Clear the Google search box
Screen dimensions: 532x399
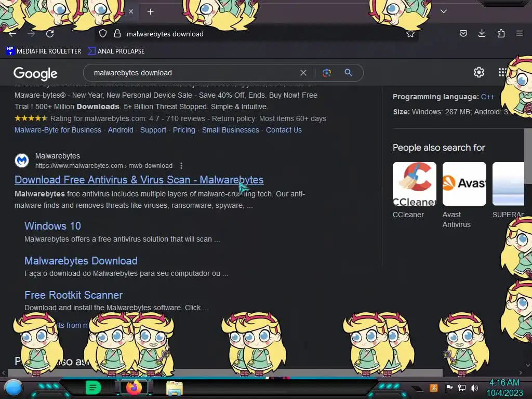pos(303,73)
